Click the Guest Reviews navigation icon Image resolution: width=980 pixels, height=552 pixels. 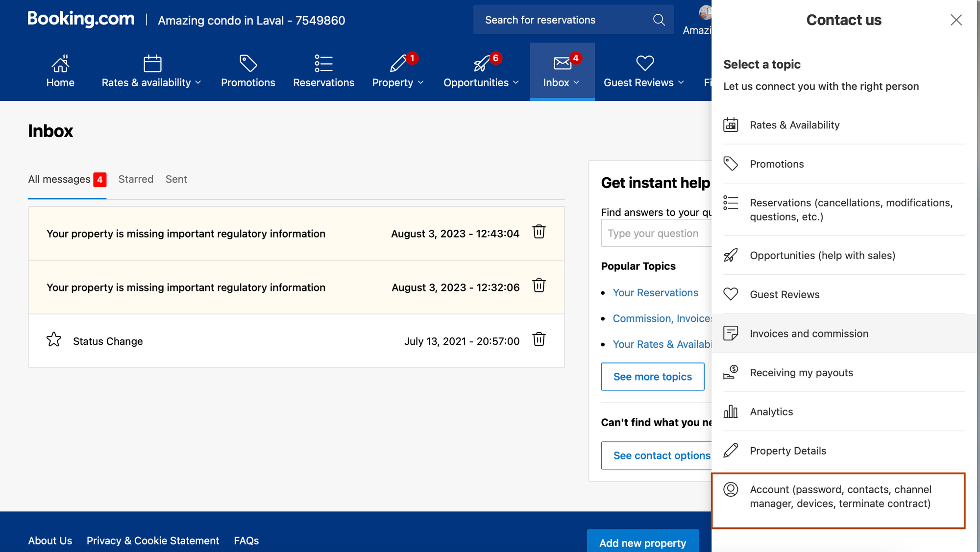(x=643, y=62)
